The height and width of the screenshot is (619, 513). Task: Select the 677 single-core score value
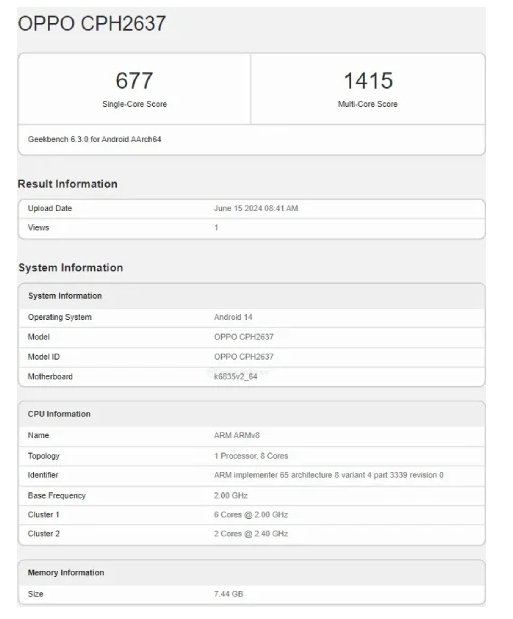134,81
